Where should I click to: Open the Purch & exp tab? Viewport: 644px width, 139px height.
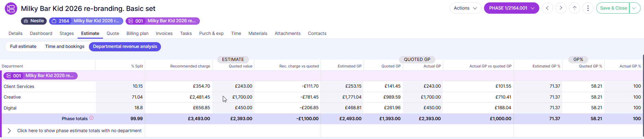(211, 34)
